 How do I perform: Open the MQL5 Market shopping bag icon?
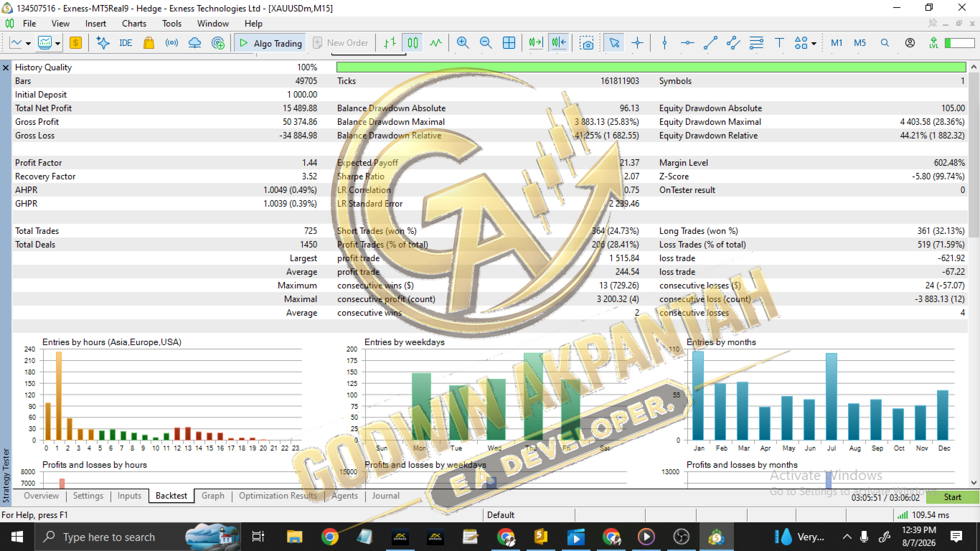click(149, 43)
